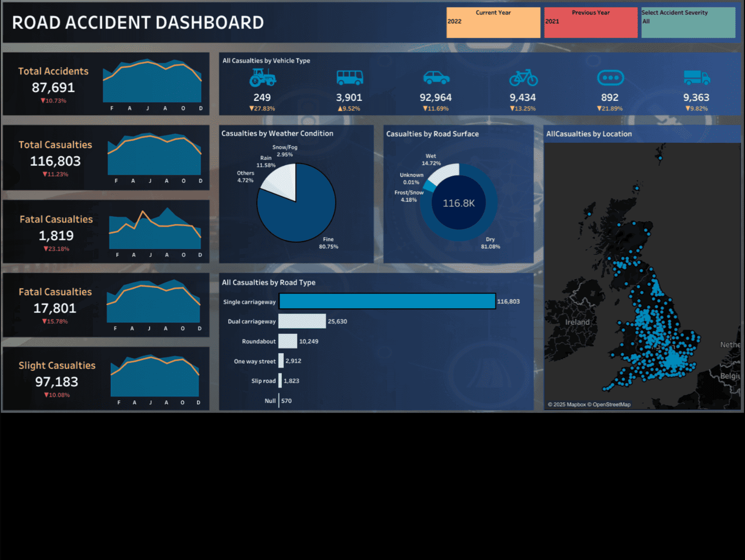Viewport: 745px width, 560px height.
Task: Expand the Select Accident Severity filter
Action: [x=688, y=22]
